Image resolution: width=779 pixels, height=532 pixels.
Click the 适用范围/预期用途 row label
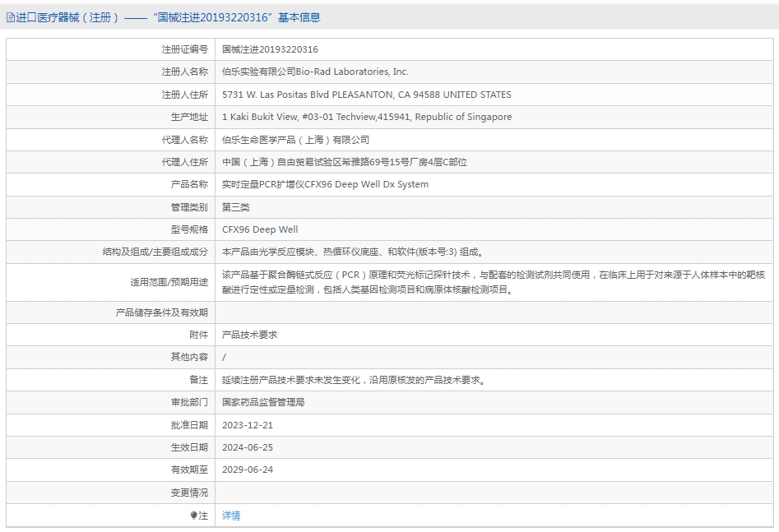coord(169,282)
